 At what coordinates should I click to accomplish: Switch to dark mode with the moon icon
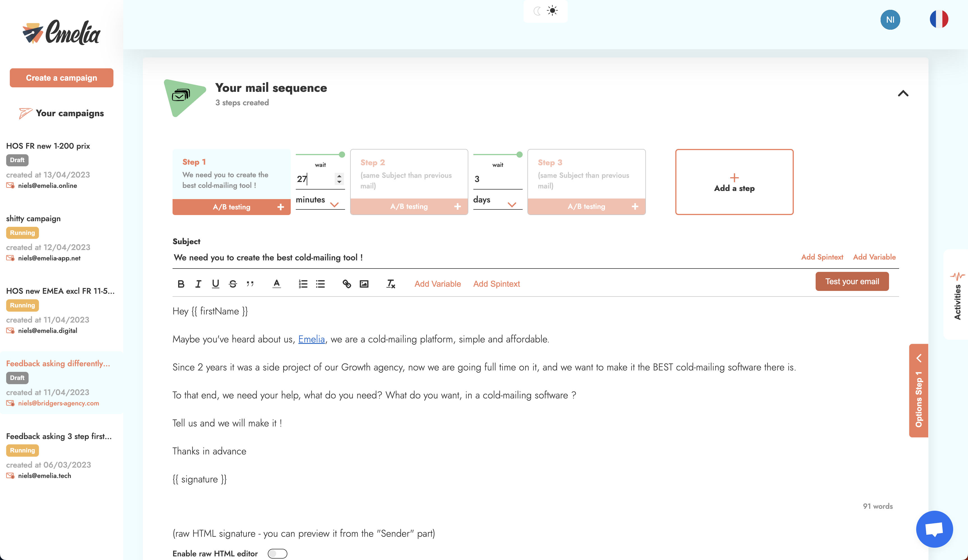pyautogui.click(x=537, y=11)
